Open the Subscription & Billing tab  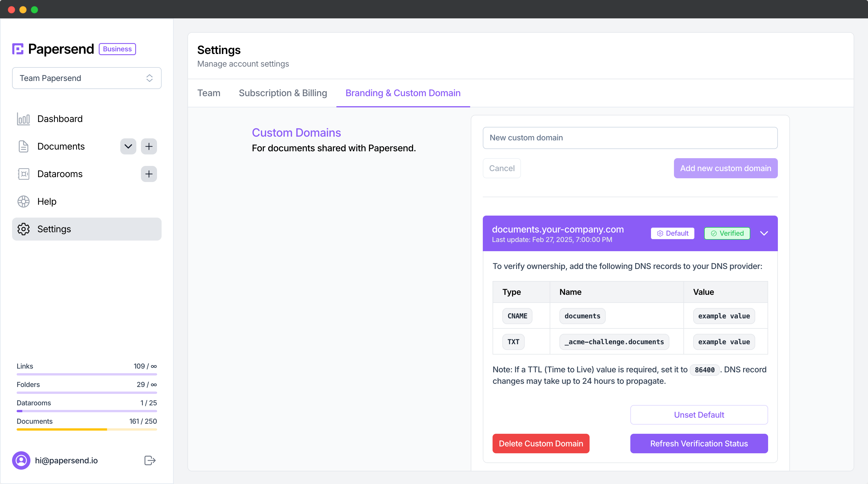[283, 93]
